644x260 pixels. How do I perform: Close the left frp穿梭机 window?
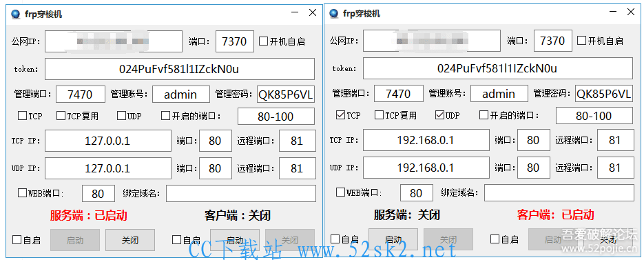313,12
